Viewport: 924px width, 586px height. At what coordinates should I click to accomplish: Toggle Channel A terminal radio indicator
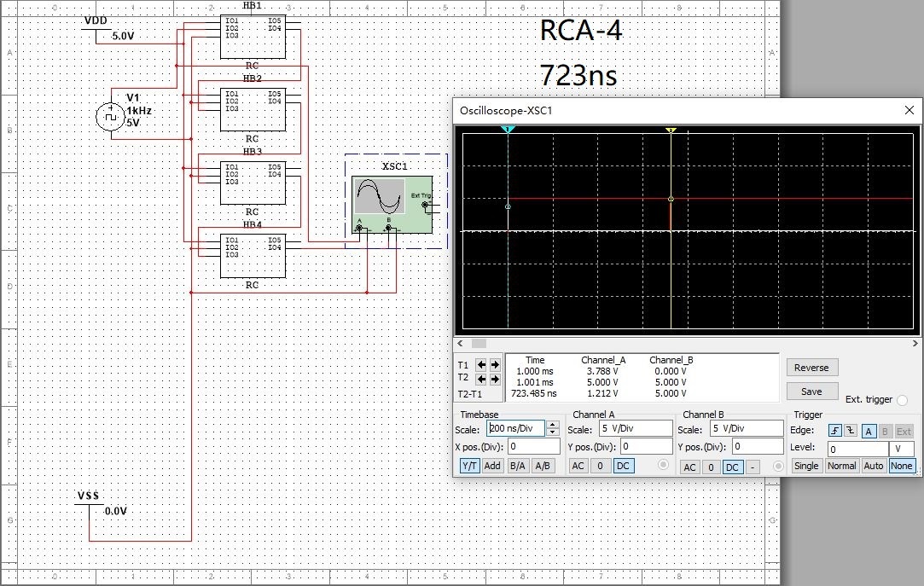[x=663, y=465]
